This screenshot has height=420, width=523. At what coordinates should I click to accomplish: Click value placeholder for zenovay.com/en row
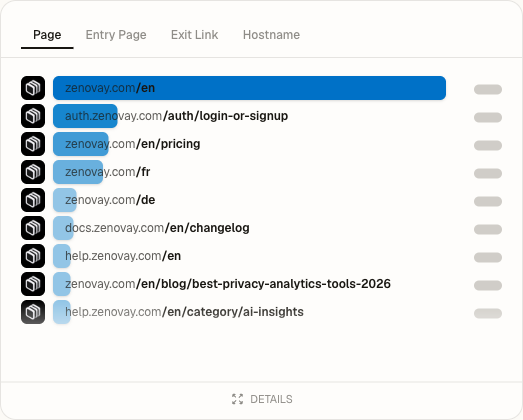[x=488, y=89]
